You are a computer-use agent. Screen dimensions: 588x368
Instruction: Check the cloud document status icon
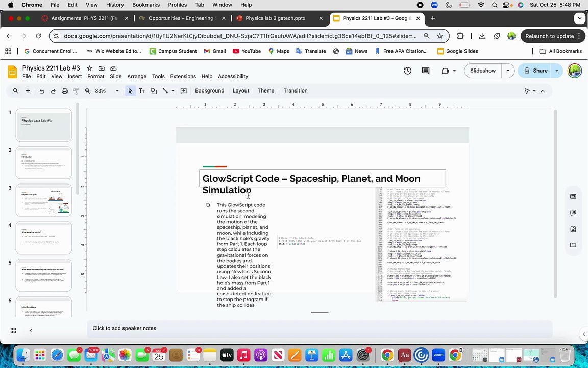click(113, 68)
